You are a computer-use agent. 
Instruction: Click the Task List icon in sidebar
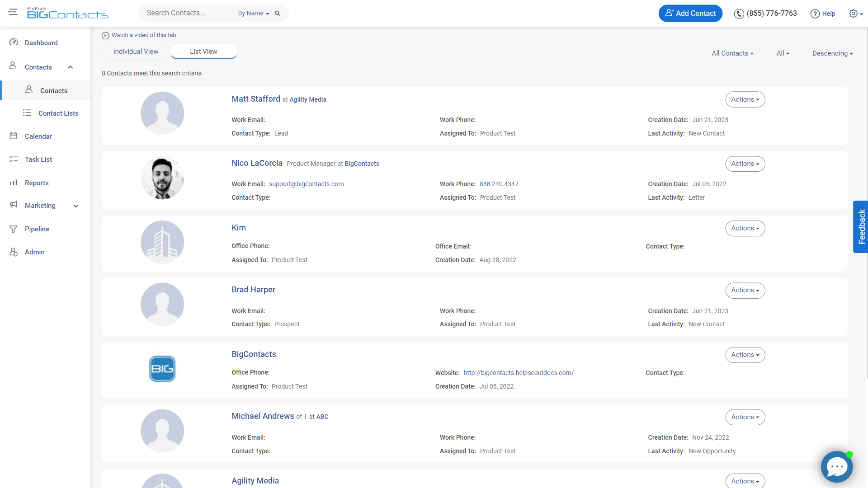click(13, 159)
